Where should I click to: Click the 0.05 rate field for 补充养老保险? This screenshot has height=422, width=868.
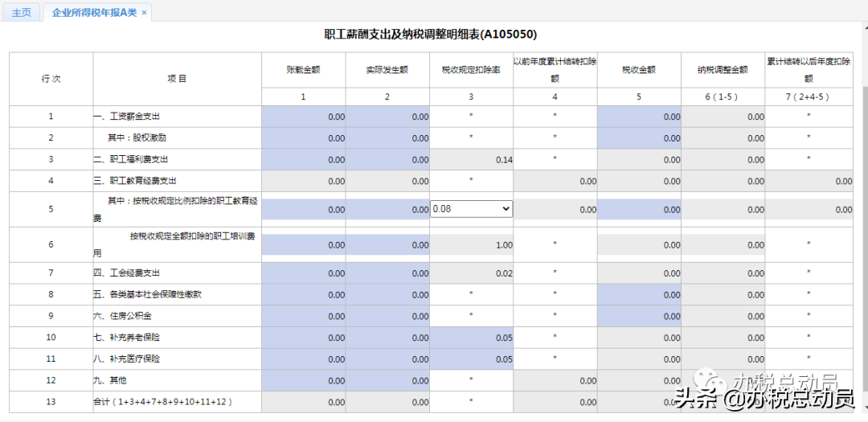(x=472, y=338)
